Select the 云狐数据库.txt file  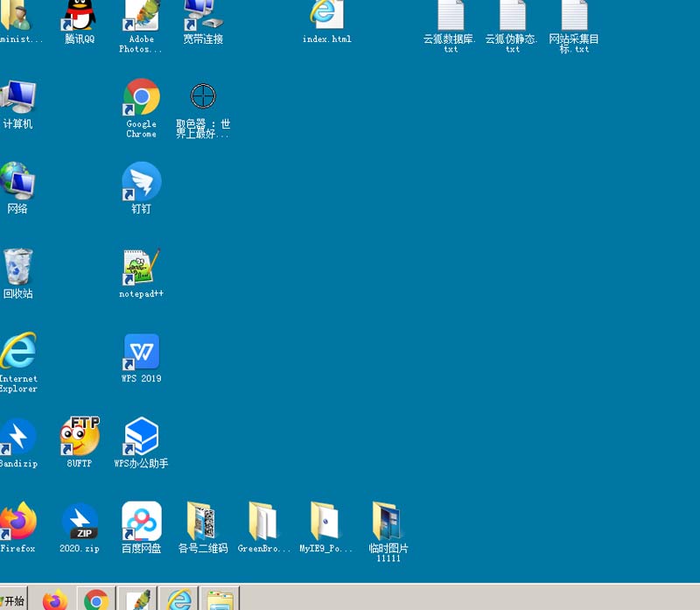[x=451, y=18]
